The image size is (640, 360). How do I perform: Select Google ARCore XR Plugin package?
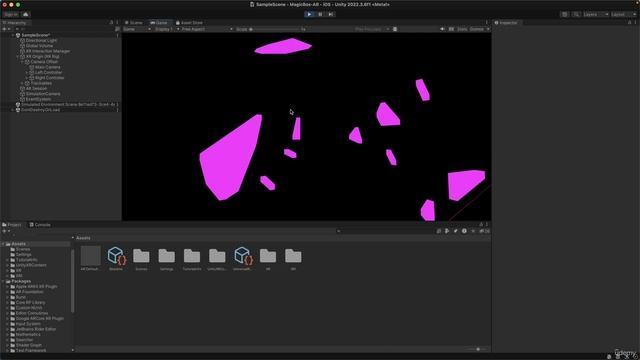[40, 318]
